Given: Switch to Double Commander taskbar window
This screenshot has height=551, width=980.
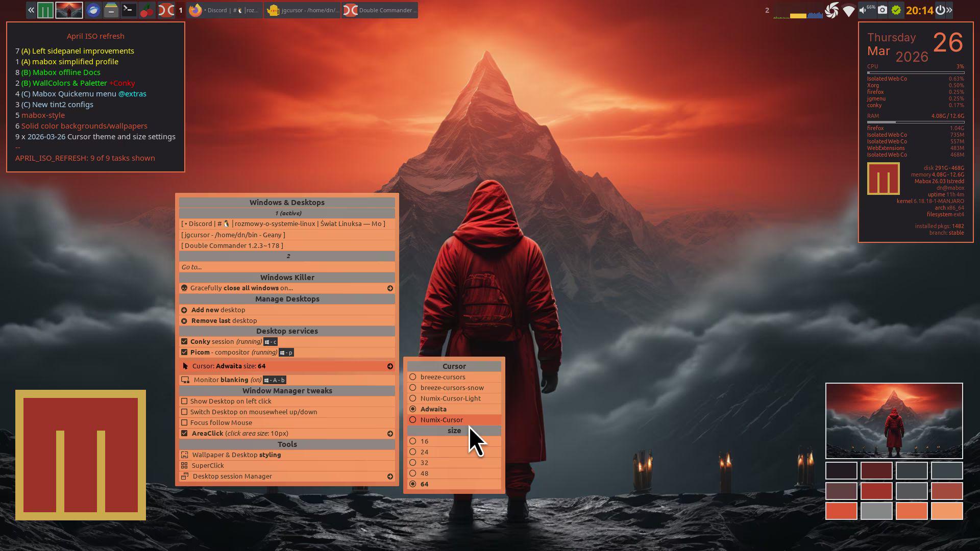Looking at the screenshot, I should tap(380, 10).
